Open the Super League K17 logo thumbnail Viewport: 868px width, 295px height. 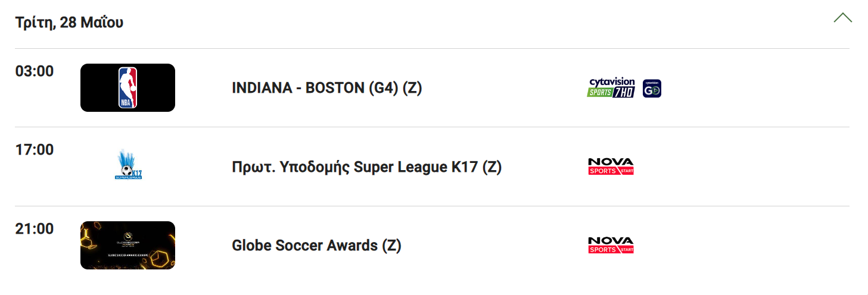127,166
